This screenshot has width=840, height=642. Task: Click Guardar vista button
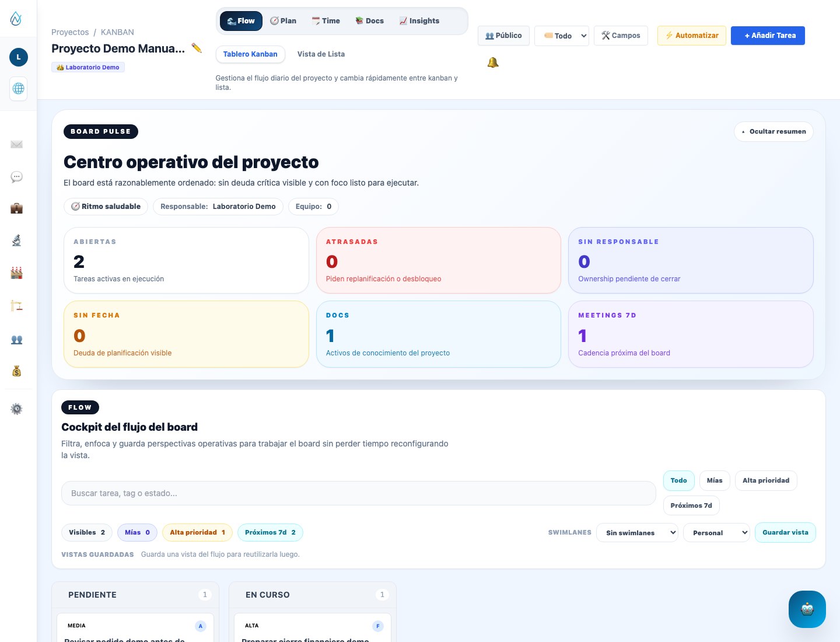[785, 533]
